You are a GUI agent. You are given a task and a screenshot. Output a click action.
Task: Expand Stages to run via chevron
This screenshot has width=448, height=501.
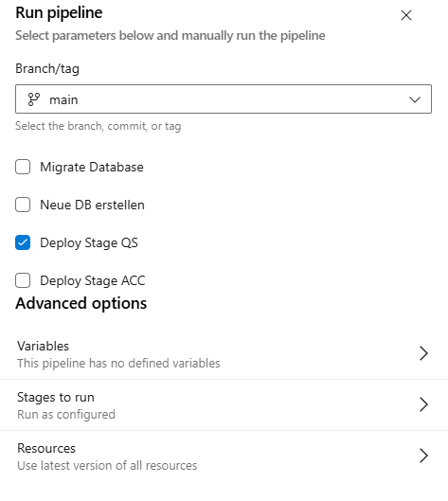click(x=423, y=404)
